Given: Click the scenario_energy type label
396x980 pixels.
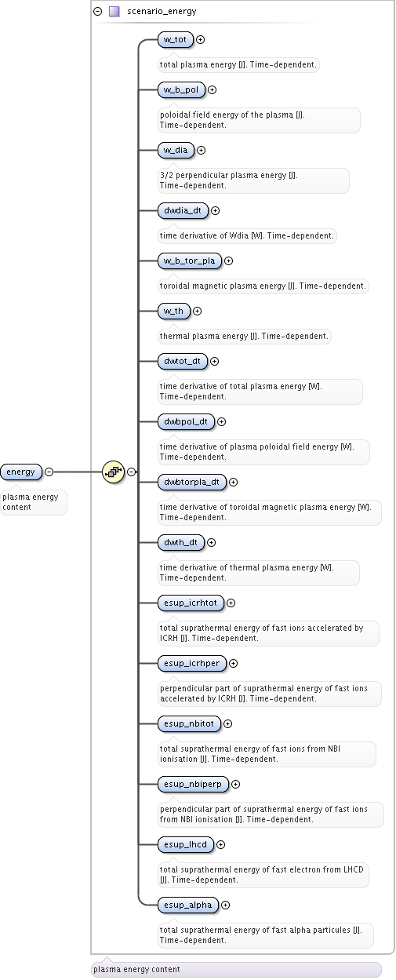Looking at the screenshot, I should [x=162, y=12].
